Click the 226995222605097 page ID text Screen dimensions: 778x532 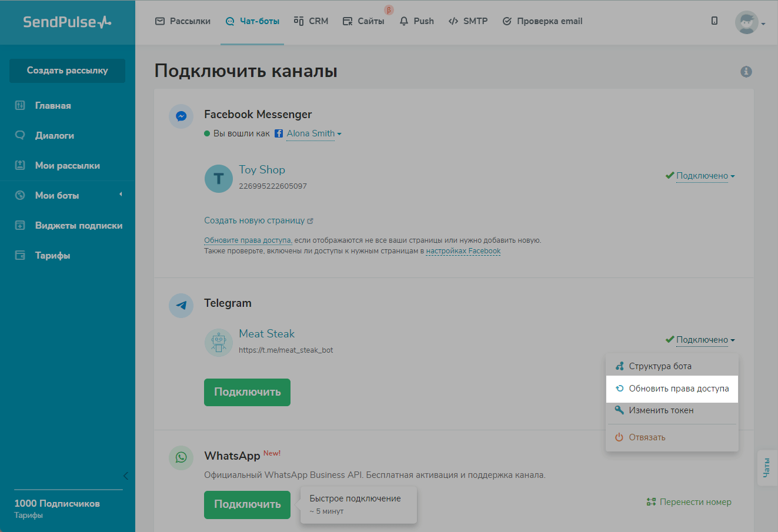273,186
